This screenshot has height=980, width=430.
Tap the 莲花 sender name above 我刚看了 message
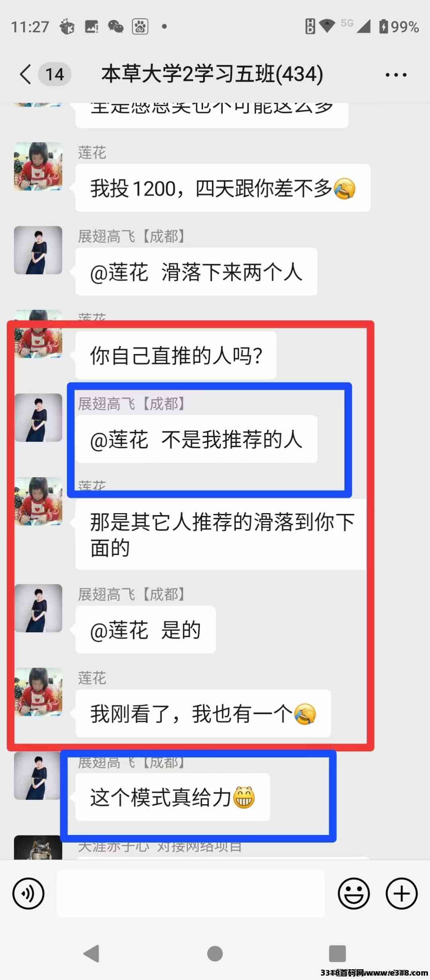[92, 678]
